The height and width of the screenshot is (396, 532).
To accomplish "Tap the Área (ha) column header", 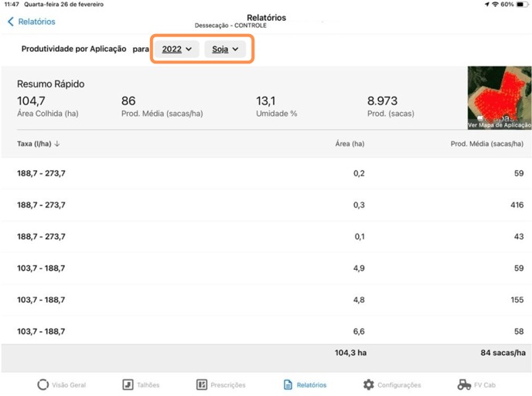I will (349, 144).
